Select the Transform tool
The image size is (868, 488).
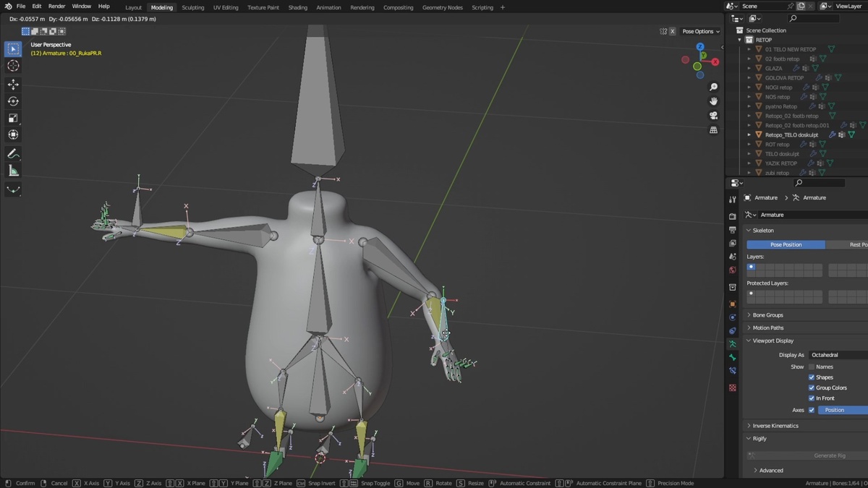click(x=13, y=134)
